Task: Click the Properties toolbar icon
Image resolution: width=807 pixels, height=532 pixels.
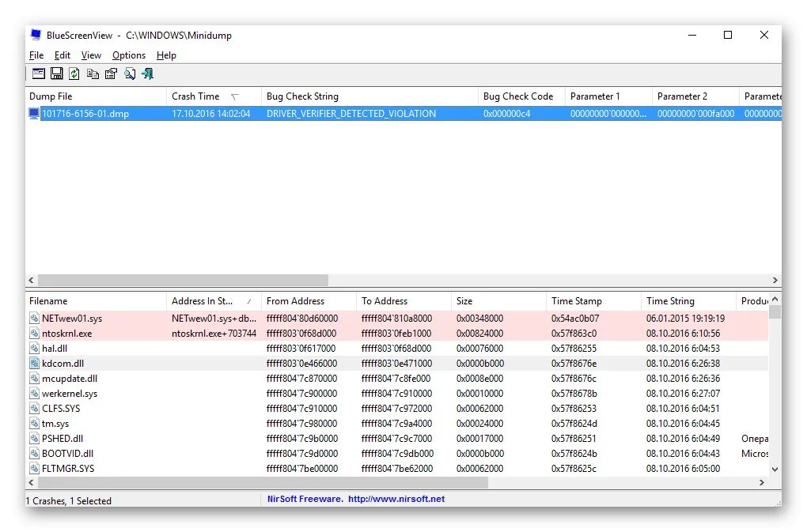Action: tap(112, 74)
